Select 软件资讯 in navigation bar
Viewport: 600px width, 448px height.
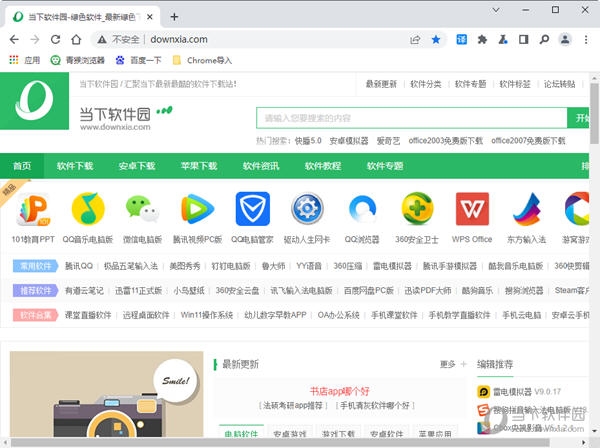[261, 166]
